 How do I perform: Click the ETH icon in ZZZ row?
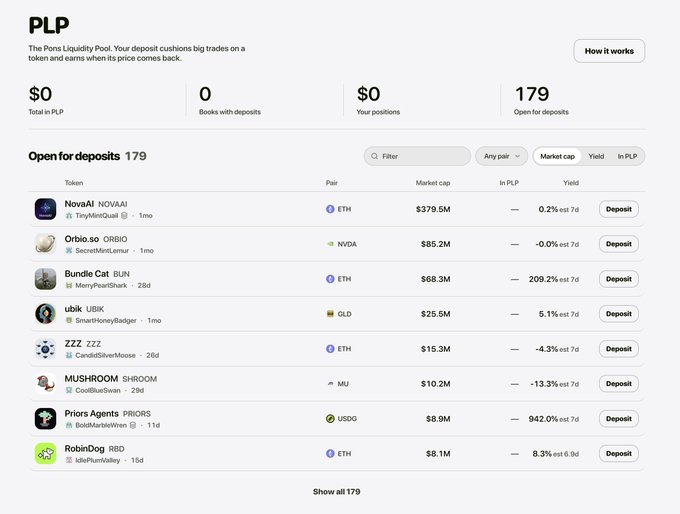click(x=330, y=349)
